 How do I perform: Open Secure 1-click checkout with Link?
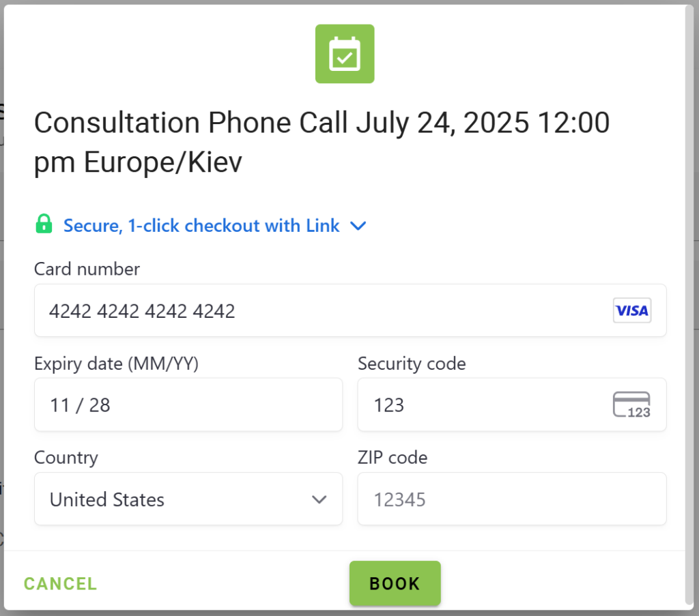click(201, 225)
